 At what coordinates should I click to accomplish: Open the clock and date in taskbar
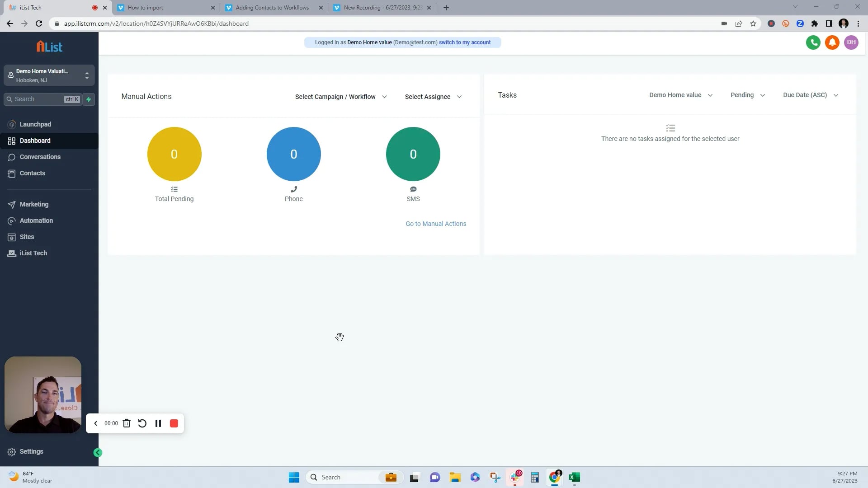(x=845, y=477)
